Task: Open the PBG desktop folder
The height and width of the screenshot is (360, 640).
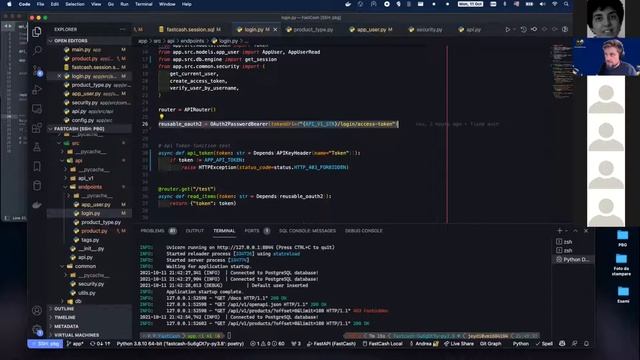Action: [622, 238]
